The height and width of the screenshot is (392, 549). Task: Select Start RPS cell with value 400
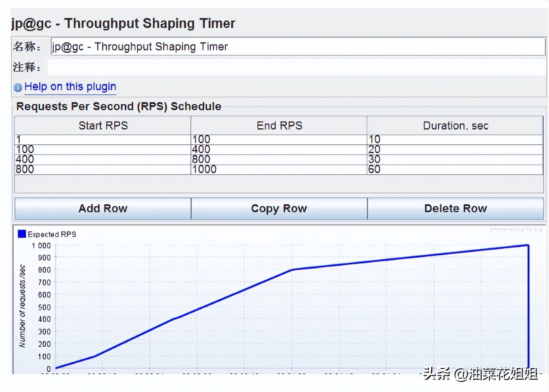(x=103, y=160)
